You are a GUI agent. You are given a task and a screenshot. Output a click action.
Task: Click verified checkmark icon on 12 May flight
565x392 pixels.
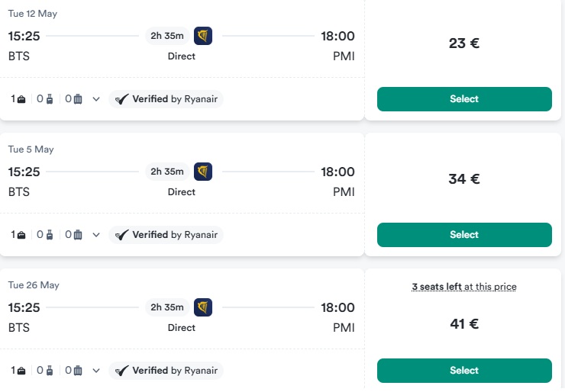click(x=121, y=99)
